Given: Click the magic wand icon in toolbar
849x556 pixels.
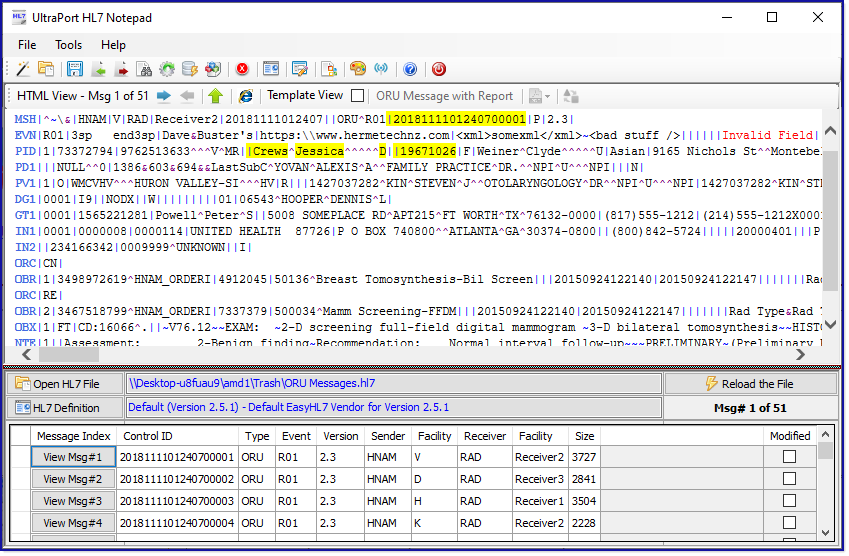Looking at the screenshot, I should point(23,69).
